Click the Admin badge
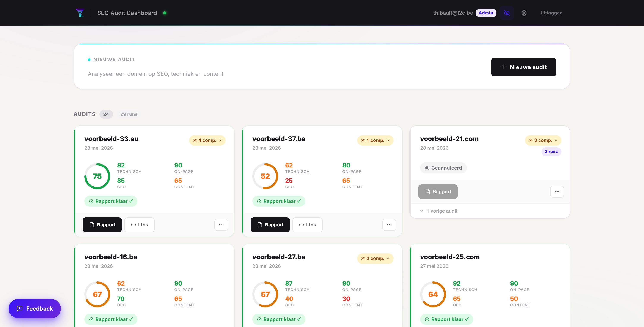Image resolution: width=644 pixels, height=327 pixels. (x=486, y=13)
